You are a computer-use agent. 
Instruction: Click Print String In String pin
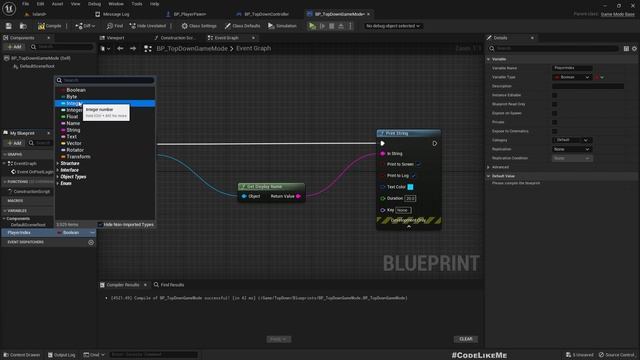point(382,153)
